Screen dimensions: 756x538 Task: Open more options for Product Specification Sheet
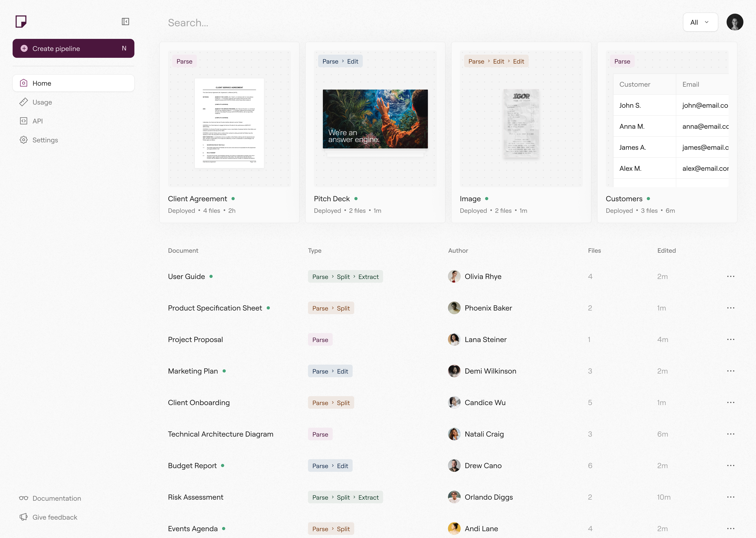tap(731, 308)
